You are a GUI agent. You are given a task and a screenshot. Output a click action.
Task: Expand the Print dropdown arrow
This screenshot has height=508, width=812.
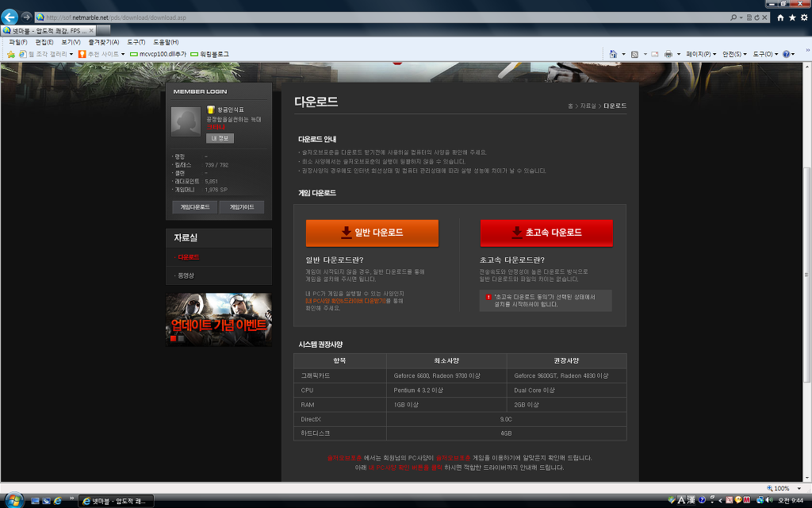pyautogui.click(x=679, y=55)
